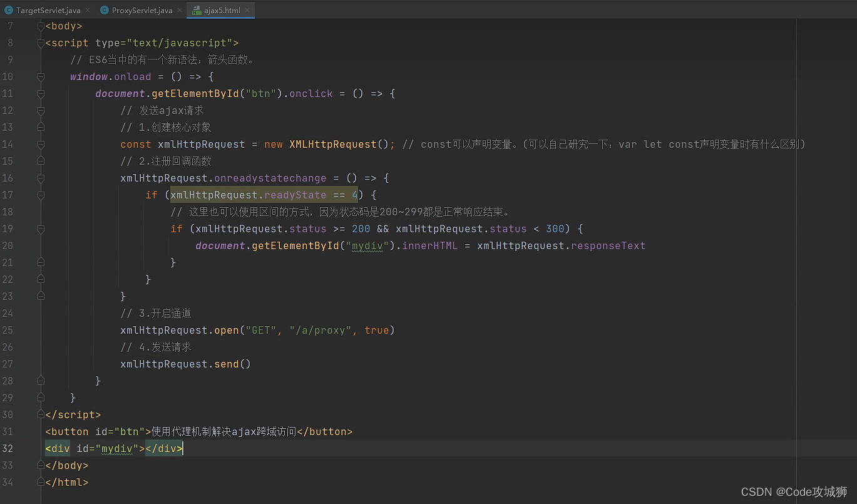The width and height of the screenshot is (857, 504).
Task: Collapse the script block fold on line 8
Action: coord(41,43)
